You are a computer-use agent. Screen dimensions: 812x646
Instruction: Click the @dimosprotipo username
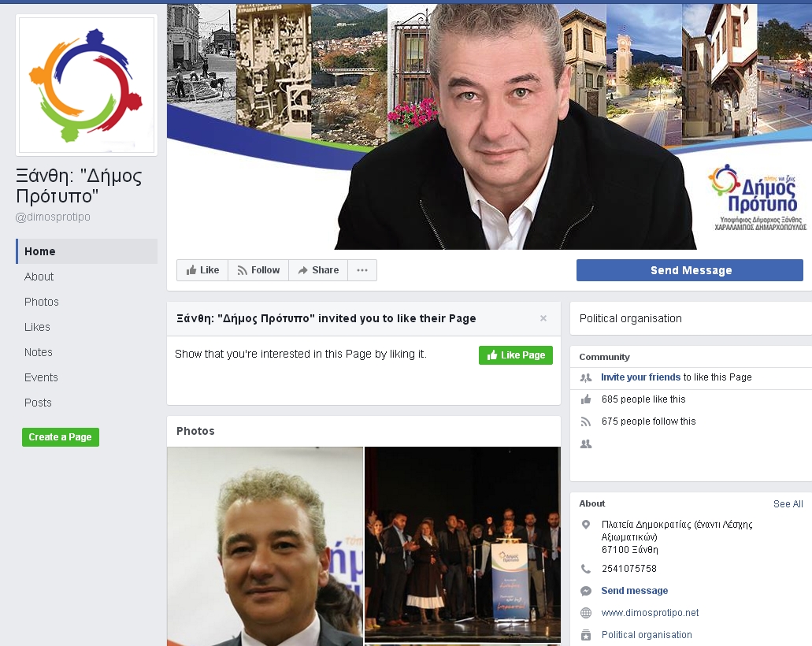(53, 217)
